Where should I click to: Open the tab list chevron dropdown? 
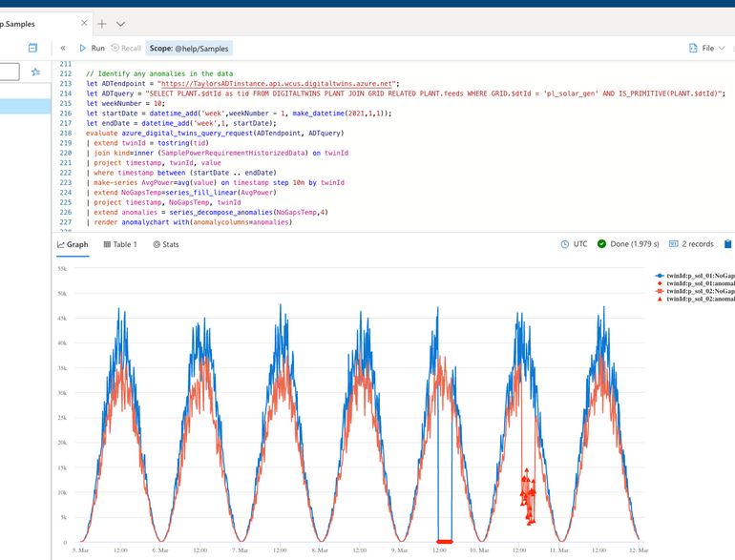121,23
